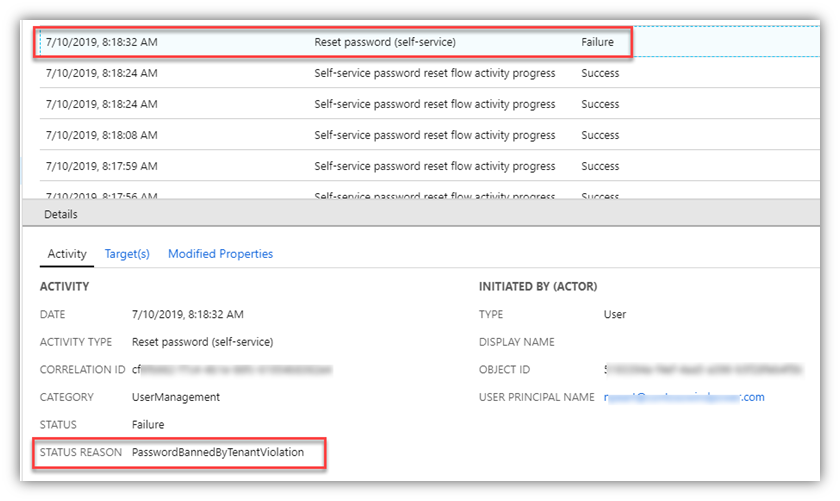Open the Target(s) tab
Image resolution: width=840 pixels, height=501 pixels.
(x=127, y=254)
